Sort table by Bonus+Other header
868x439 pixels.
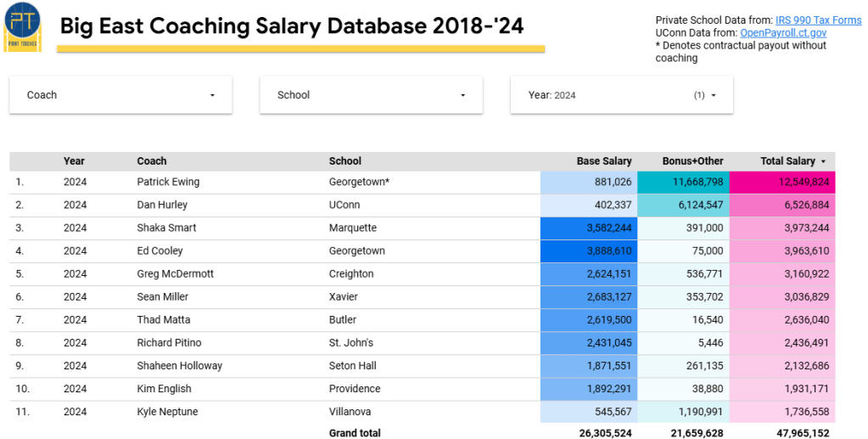692,161
